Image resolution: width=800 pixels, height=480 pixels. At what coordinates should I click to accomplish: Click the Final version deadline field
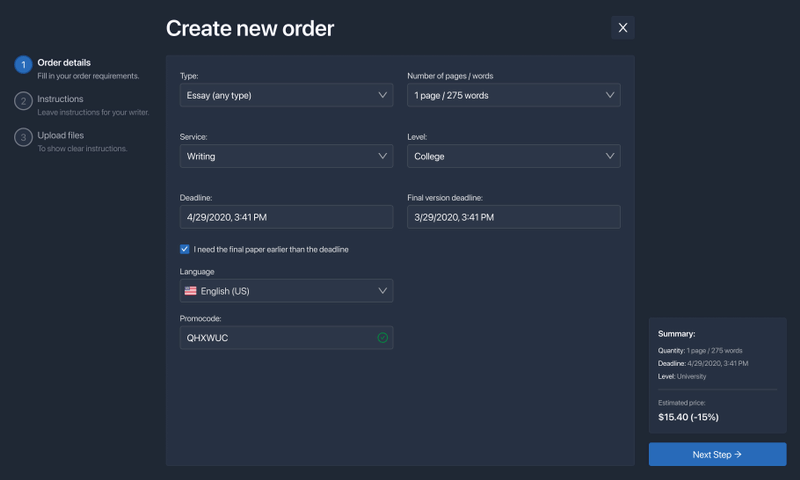point(513,217)
